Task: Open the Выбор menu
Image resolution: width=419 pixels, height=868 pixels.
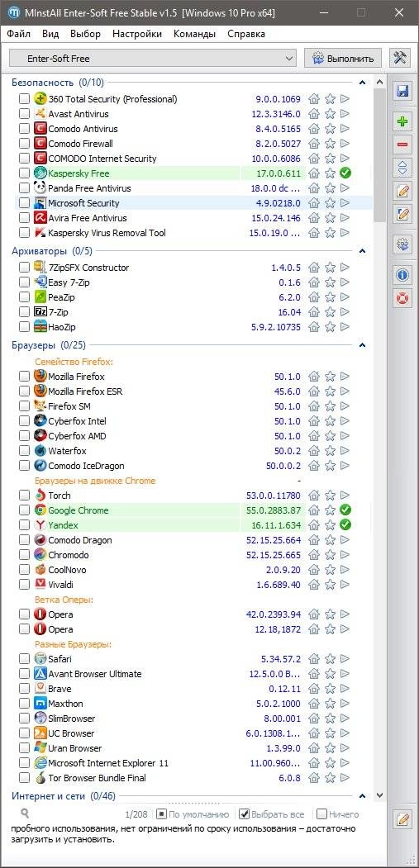Action: pos(85,34)
